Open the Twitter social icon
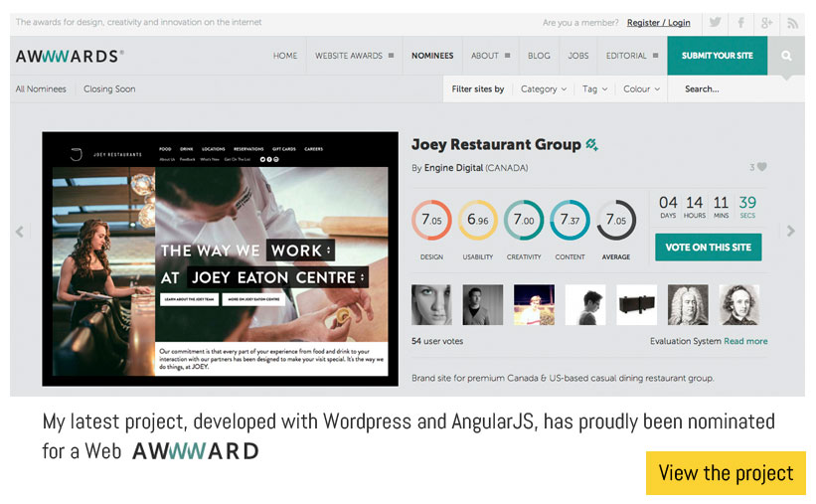 [715, 23]
